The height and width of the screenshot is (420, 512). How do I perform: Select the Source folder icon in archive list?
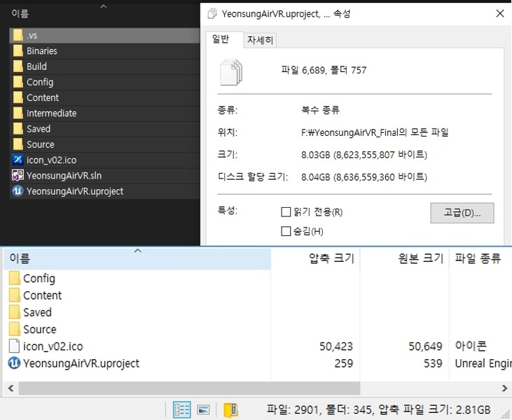(x=15, y=329)
